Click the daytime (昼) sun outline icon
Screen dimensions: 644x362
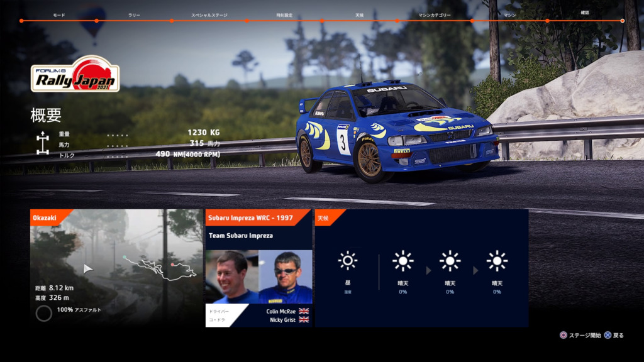click(x=348, y=260)
